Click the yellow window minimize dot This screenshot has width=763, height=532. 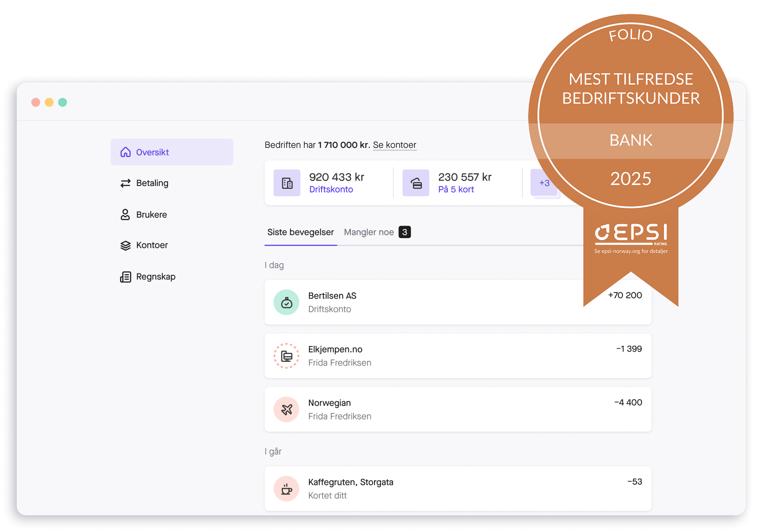pos(49,102)
